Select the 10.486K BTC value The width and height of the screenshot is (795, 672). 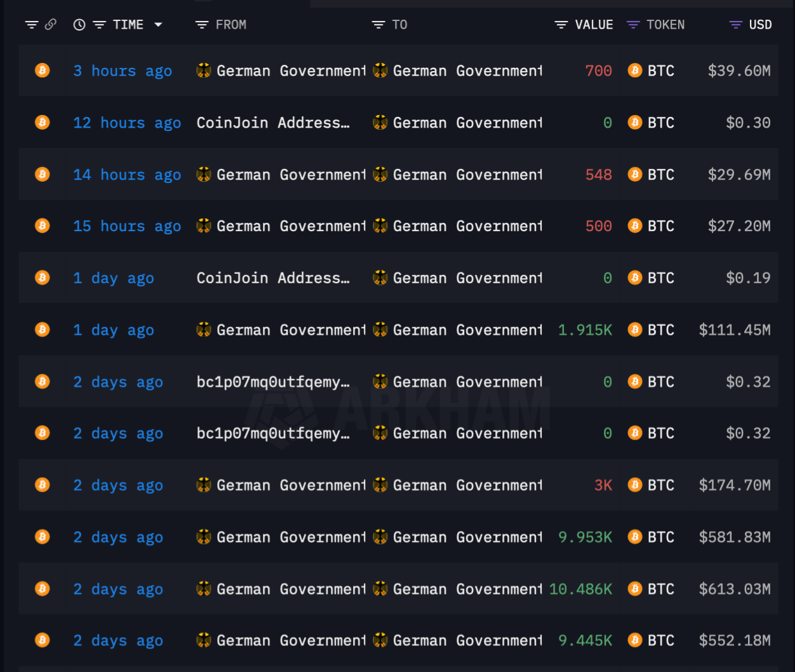(x=580, y=589)
